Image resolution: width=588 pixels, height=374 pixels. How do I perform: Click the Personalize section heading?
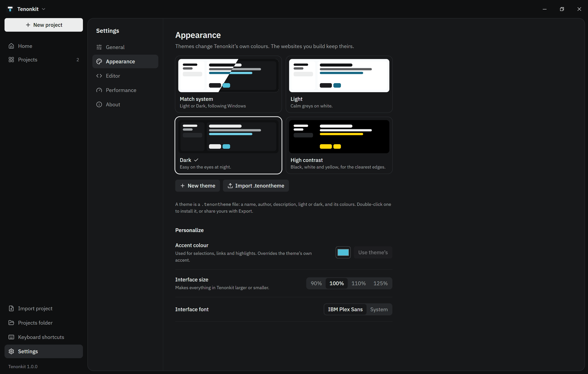[x=189, y=230]
